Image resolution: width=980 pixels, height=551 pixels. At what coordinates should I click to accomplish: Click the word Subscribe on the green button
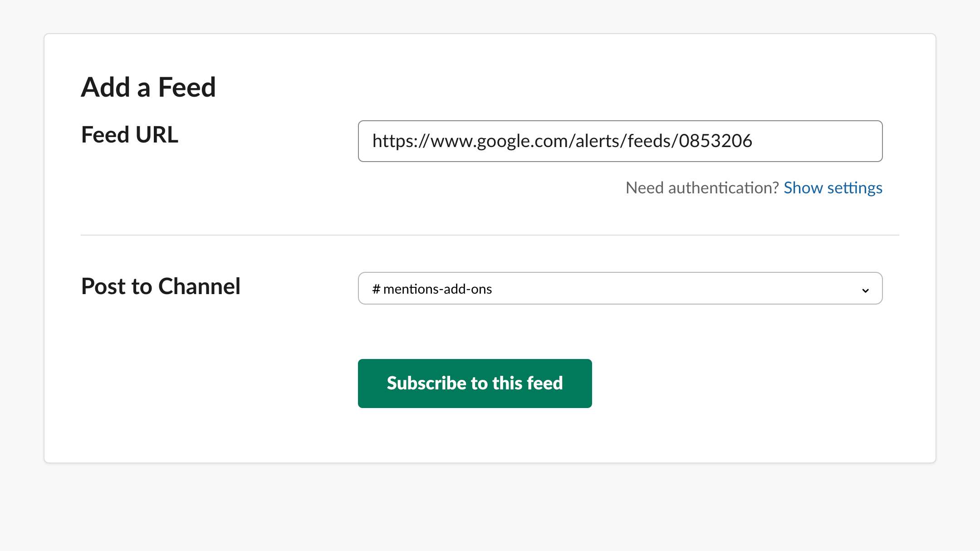pos(426,384)
